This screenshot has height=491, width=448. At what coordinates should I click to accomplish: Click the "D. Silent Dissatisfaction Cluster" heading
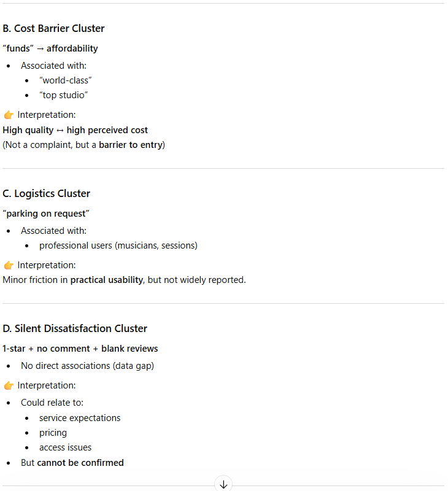pyautogui.click(x=75, y=328)
